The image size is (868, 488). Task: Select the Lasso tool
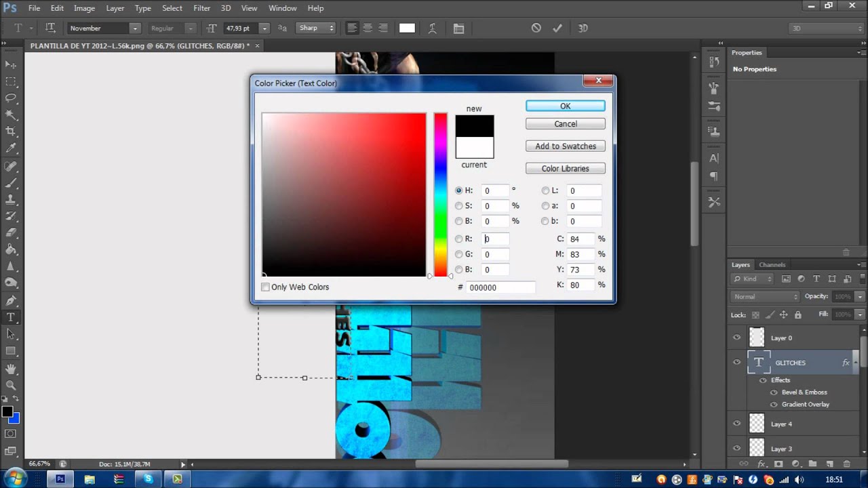pos(11,98)
